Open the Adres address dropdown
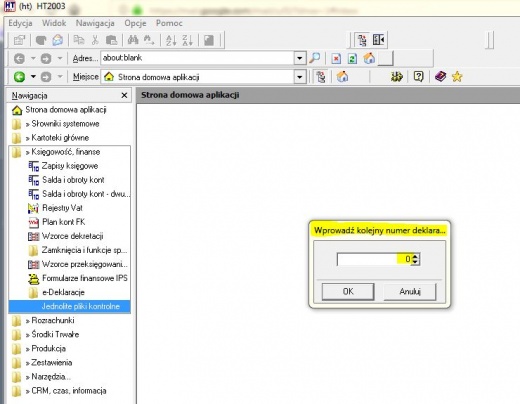Screen dimensions: 520x404 point(300,58)
